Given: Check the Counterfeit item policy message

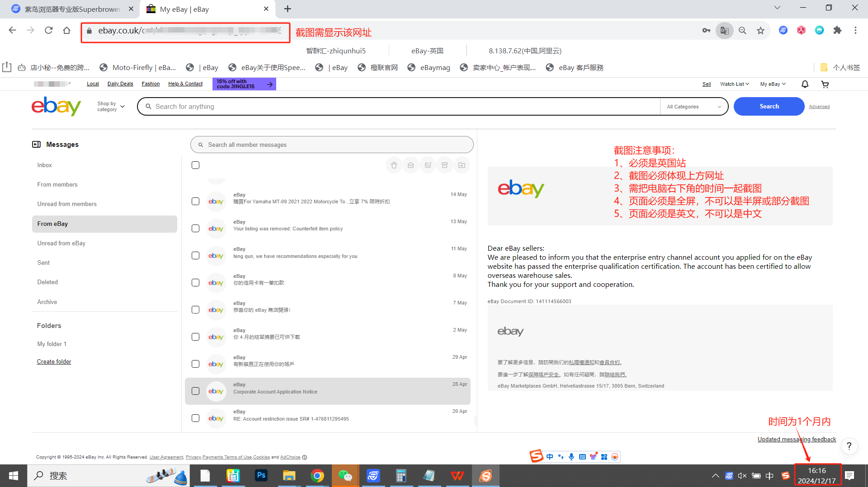Looking at the screenshot, I should tap(195, 228).
